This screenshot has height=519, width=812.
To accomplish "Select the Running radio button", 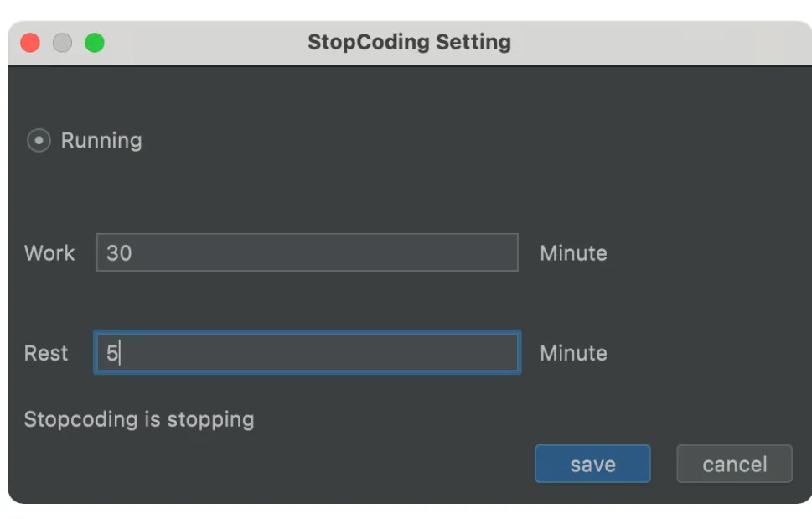I will (x=39, y=140).
